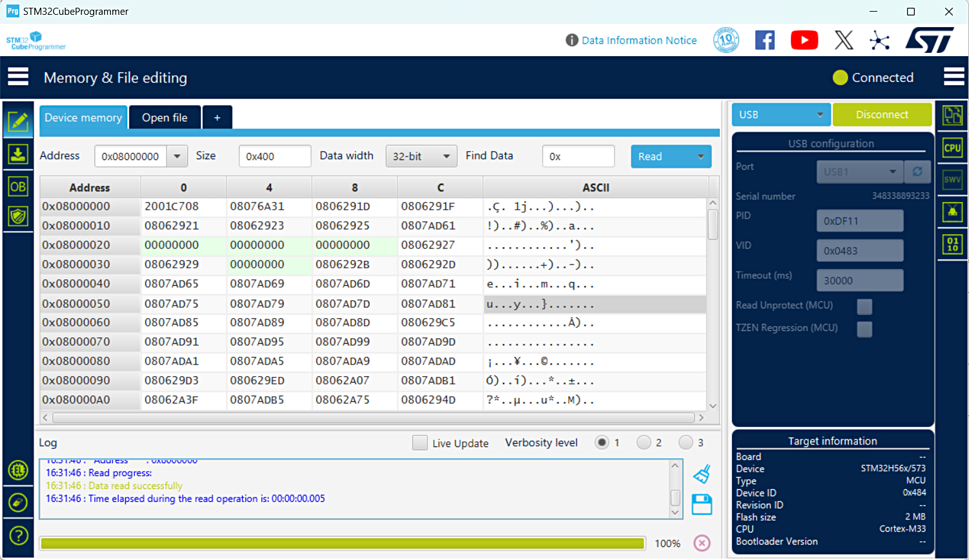Select verbosity level 2 radio button
969x560 pixels.
[643, 443]
